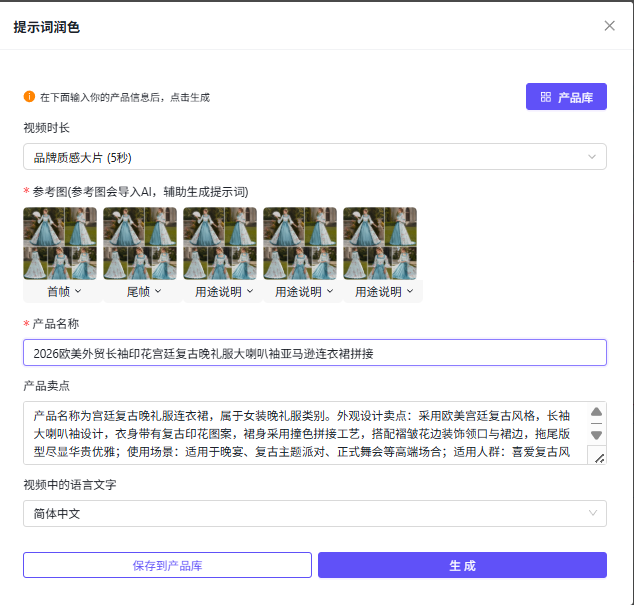This screenshot has height=605, width=634.
Task: Click the resize handle of 产品卖点 textarea
Action: click(599, 458)
